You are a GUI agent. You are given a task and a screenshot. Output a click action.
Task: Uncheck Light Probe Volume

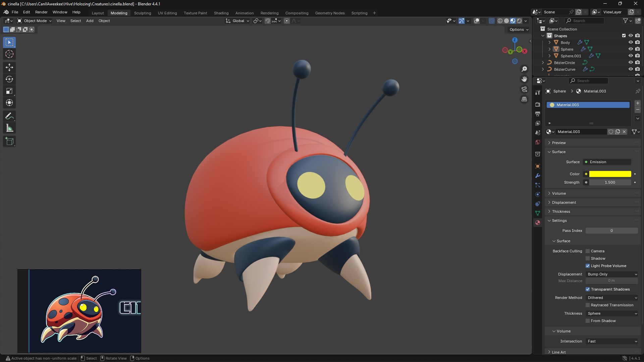[x=588, y=266]
